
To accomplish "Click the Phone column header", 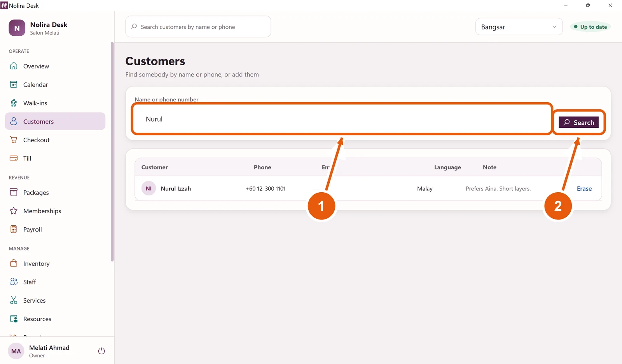I will (262, 167).
